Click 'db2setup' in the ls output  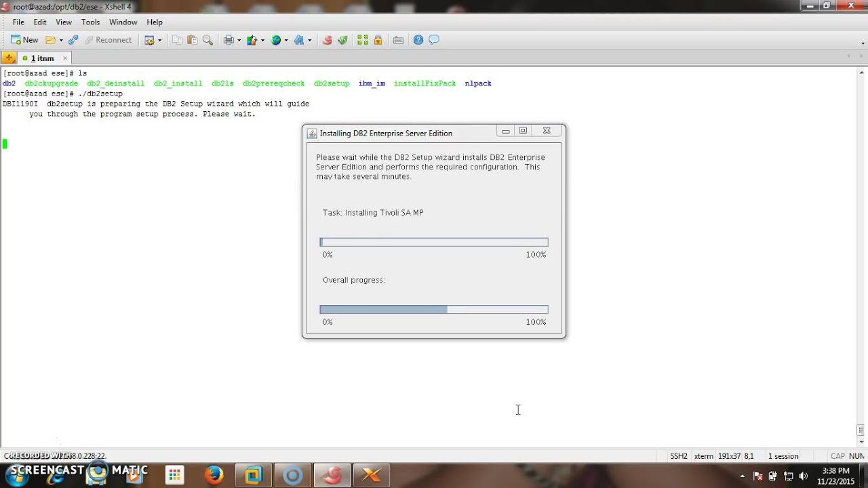coord(332,83)
